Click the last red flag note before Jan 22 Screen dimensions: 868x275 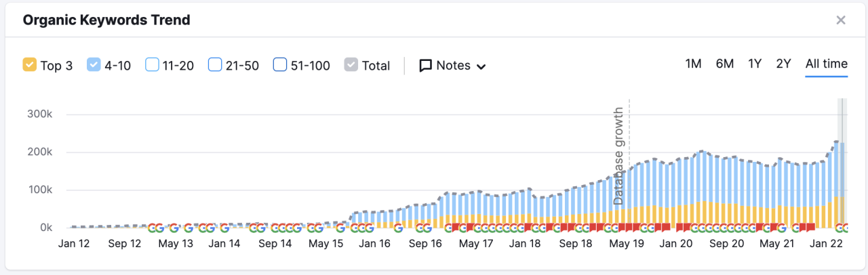click(x=811, y=228)
